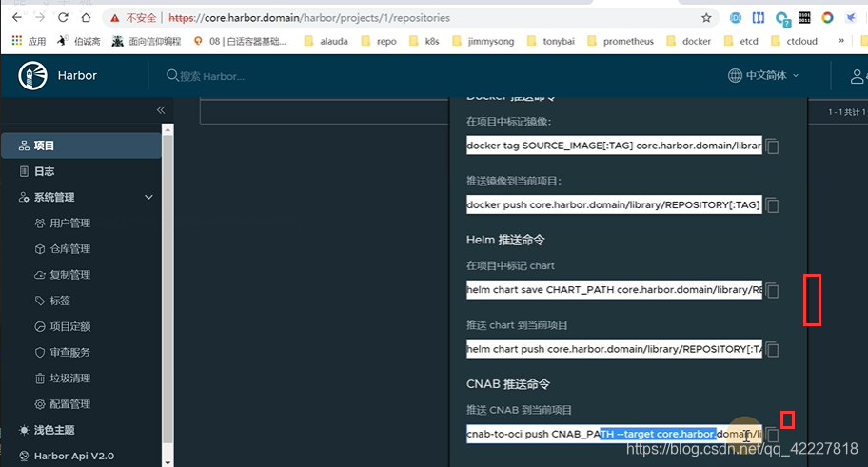The image size is (868, 467).
Task: Copy the docker push command
Action: point(772,205)
